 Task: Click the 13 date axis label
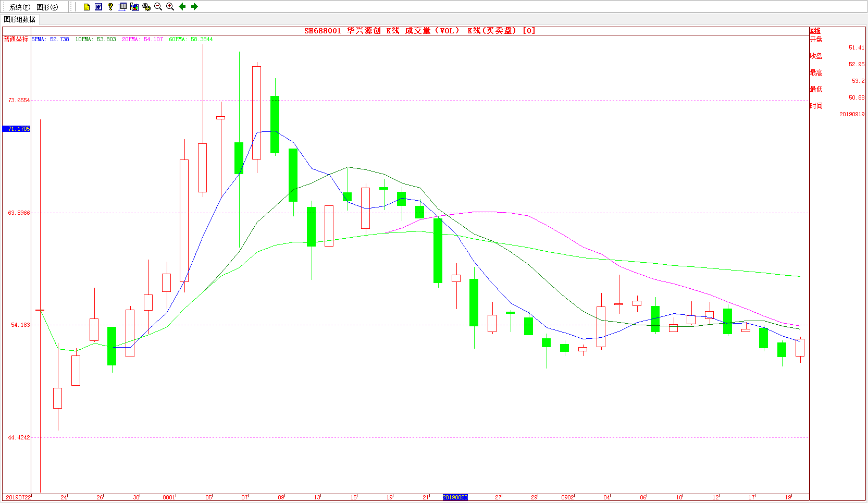click(317, 497)
